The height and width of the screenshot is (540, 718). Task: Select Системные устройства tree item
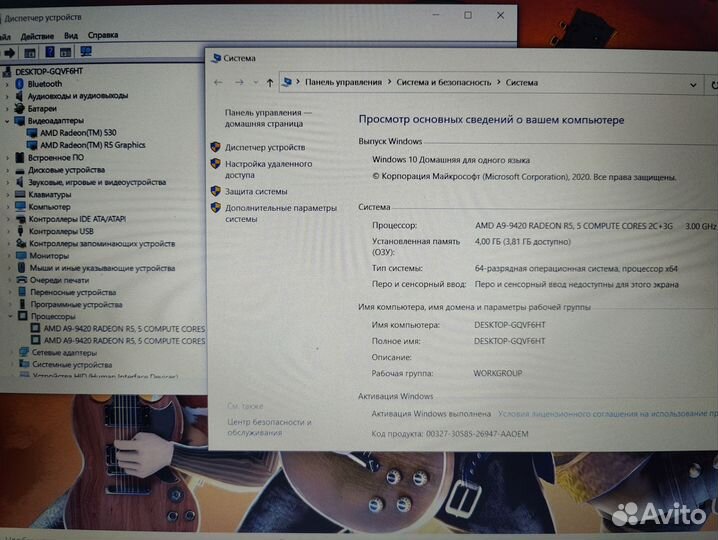pos(72,365)
